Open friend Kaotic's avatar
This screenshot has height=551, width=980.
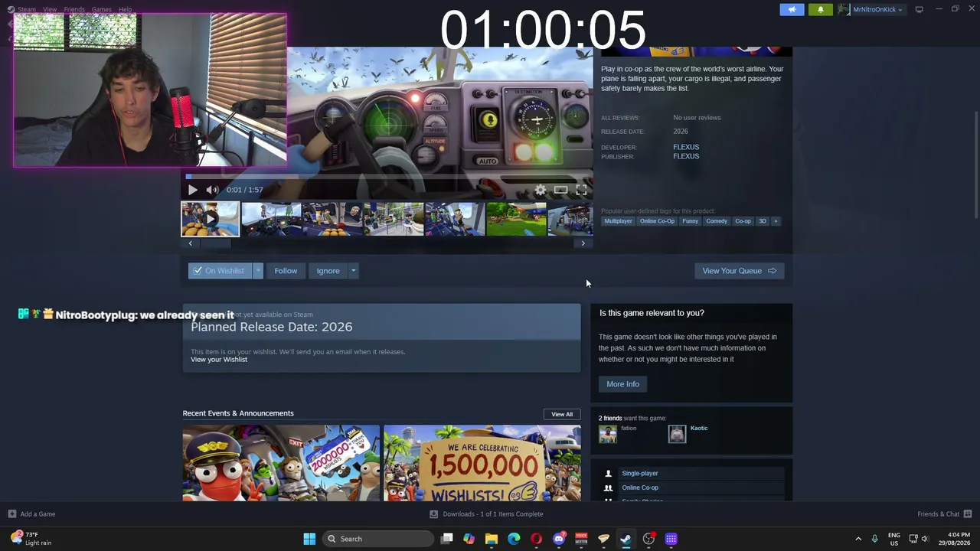point(677,435)
